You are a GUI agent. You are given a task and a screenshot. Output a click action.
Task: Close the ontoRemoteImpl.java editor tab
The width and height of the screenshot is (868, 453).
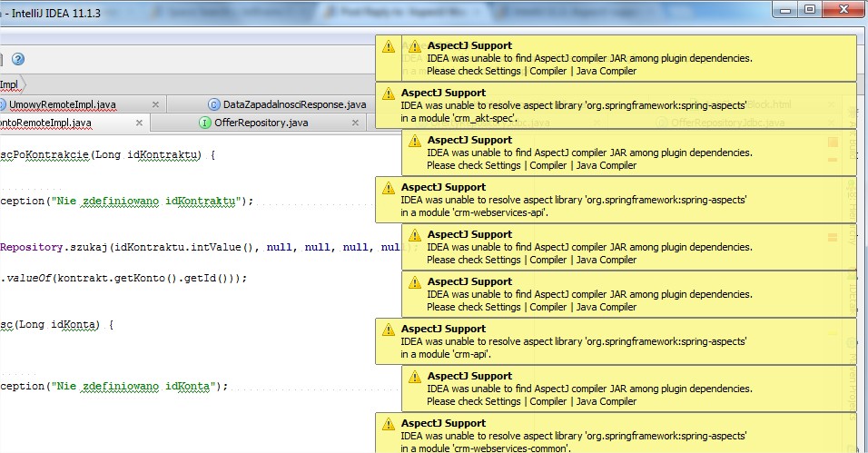[x=139, y=123]
